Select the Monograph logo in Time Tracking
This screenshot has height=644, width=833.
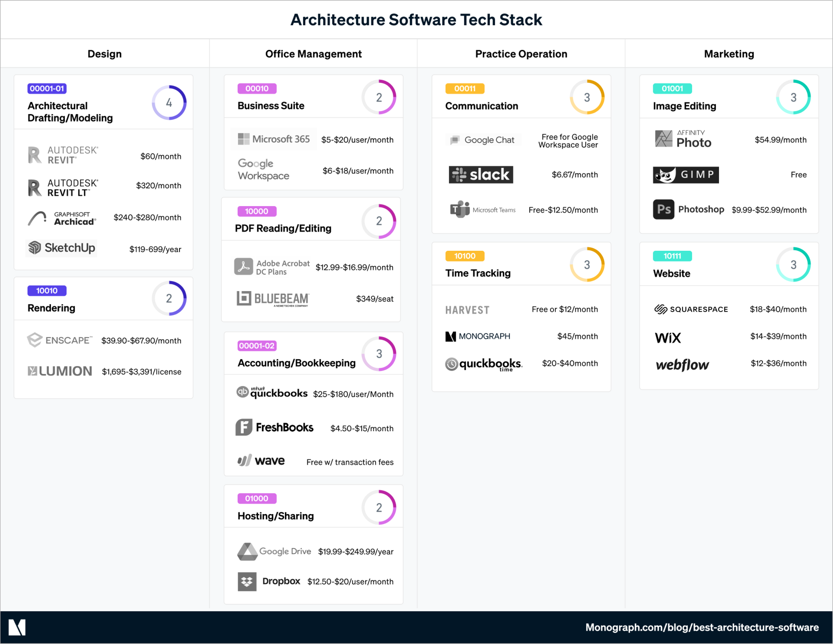pyautogui.click(x=477, y=336)
